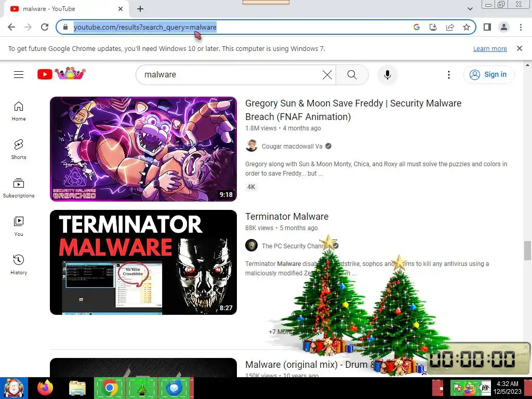
Task: Open 'Gregory Sun & Moon Save Freddy' video title
Action: point(353,110)
